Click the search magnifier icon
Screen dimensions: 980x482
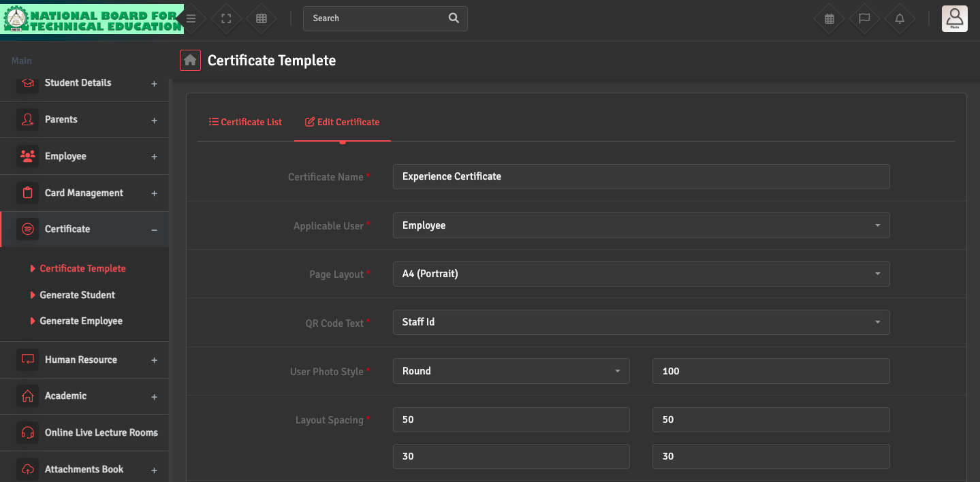point(454,18)
